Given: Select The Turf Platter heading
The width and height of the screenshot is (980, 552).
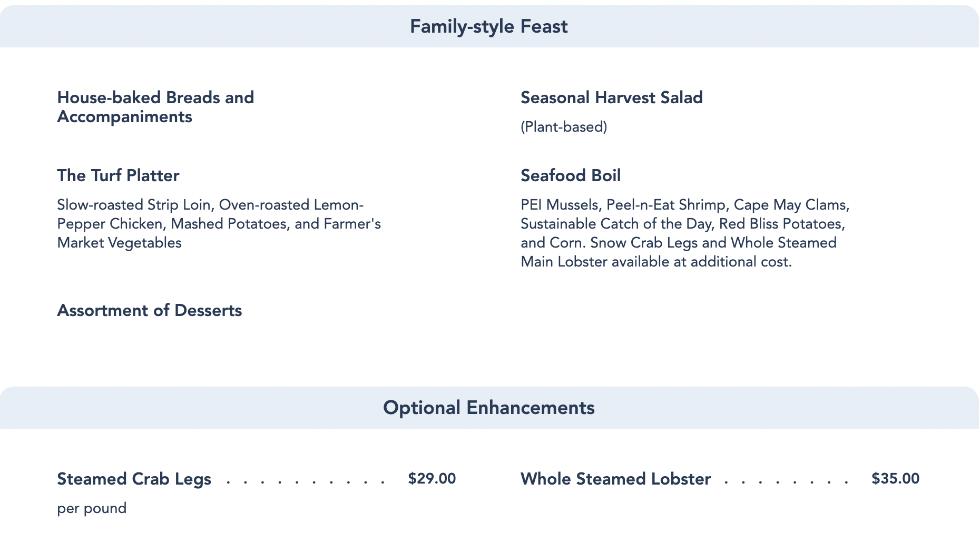Looking at the screenshot, I should [x=118, y=175].
